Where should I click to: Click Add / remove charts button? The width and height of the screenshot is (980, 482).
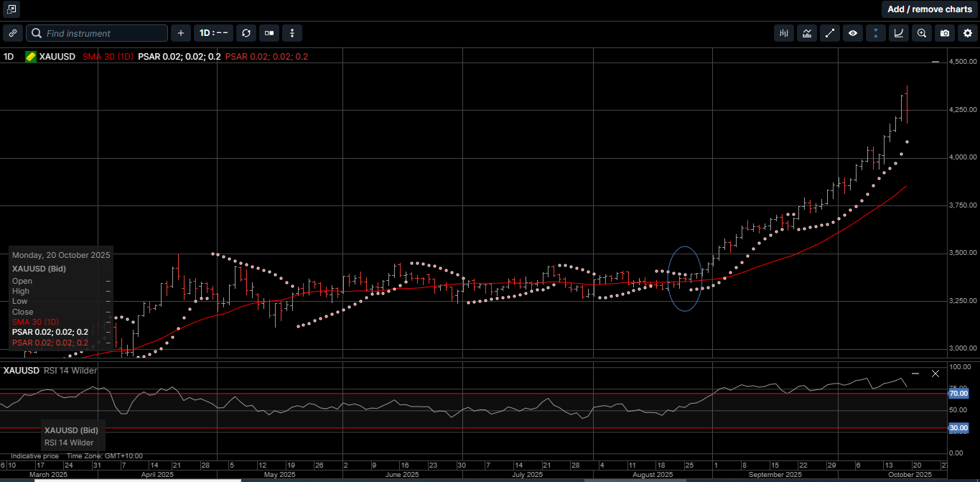click(929, 9)
